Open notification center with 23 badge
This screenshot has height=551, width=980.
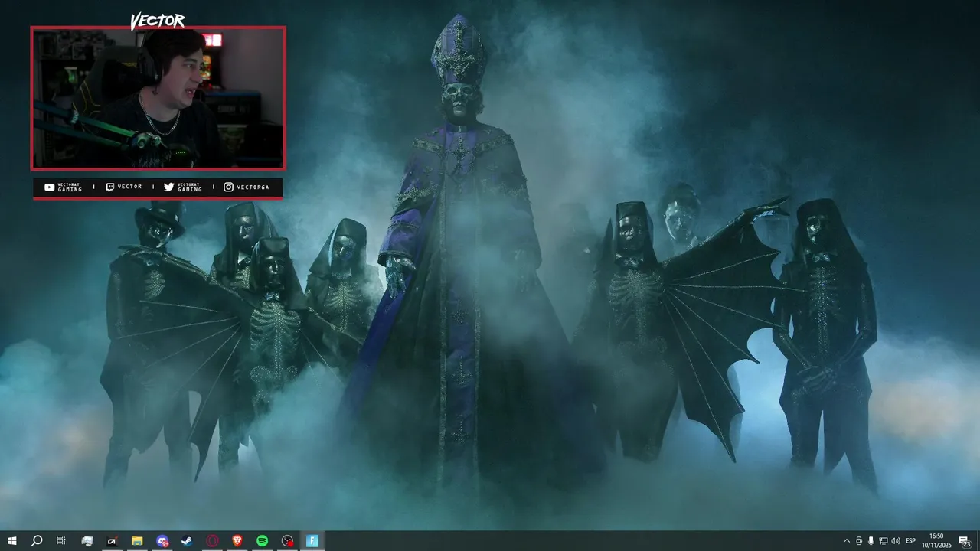click(965, 541)
